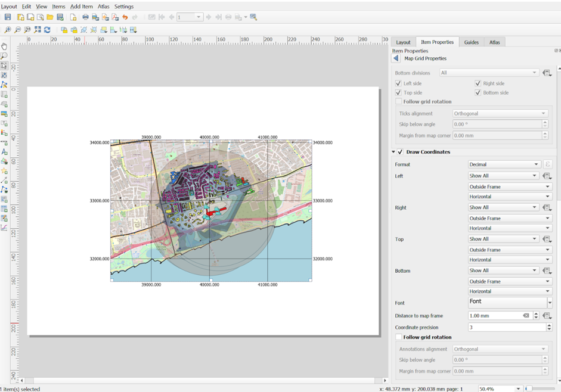
Task: Click the Font selection button
Action: point(507,303)
